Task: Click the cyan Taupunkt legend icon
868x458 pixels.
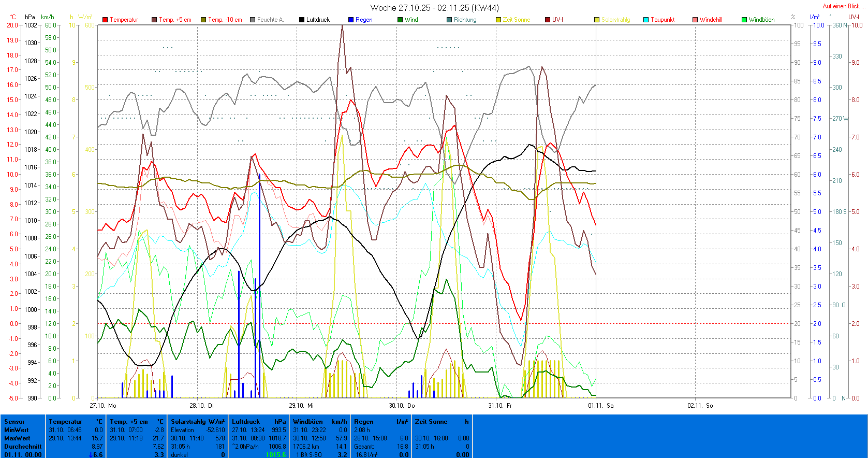Action: click(646, 20)
